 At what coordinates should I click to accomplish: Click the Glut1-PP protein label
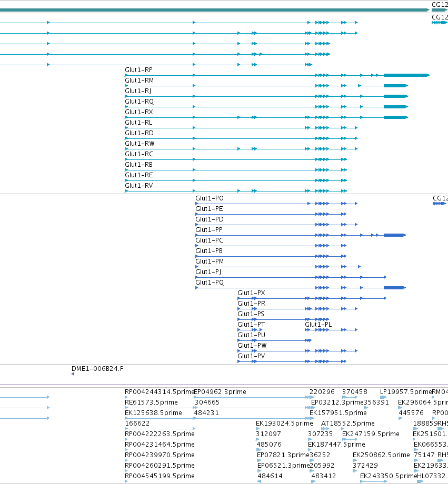pyautogui.click(x=209, y=230)
